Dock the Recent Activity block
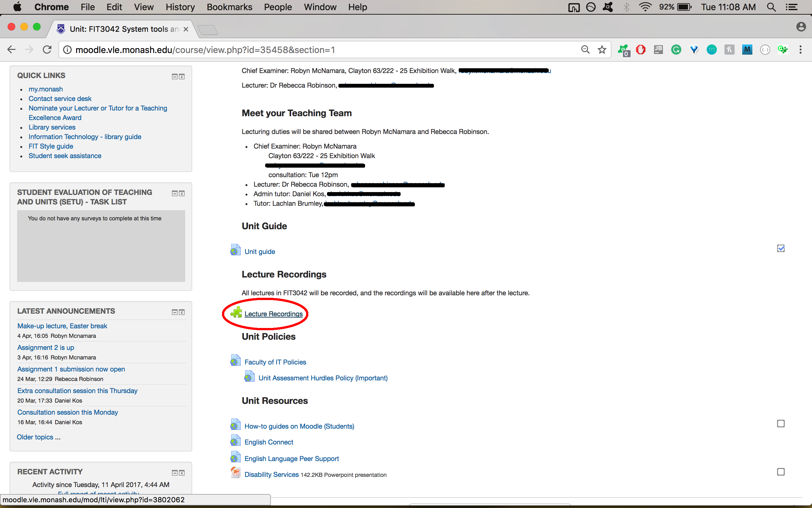This screenshot has width=812, height=508. tap(181, 473)
